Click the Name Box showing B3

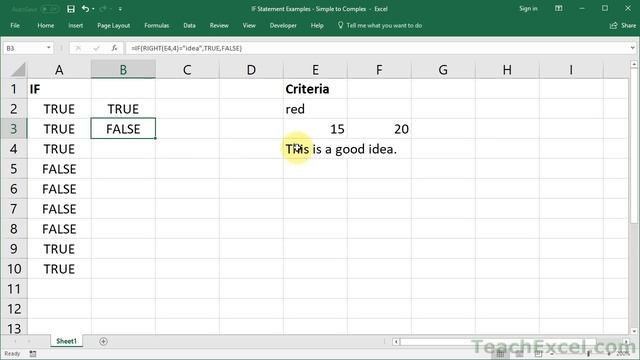24,48
